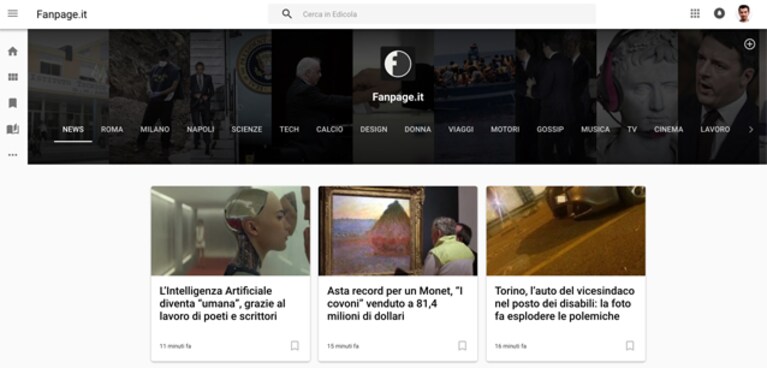Switch to the ROMA tab
Viewport: 767px width, 368px height.
click(x=112, y=130)
